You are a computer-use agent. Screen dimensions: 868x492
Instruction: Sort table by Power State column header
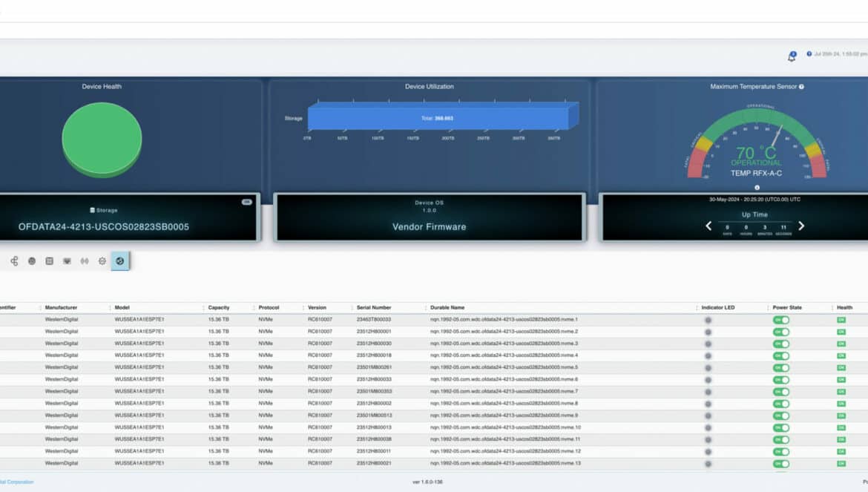[787, 308]
